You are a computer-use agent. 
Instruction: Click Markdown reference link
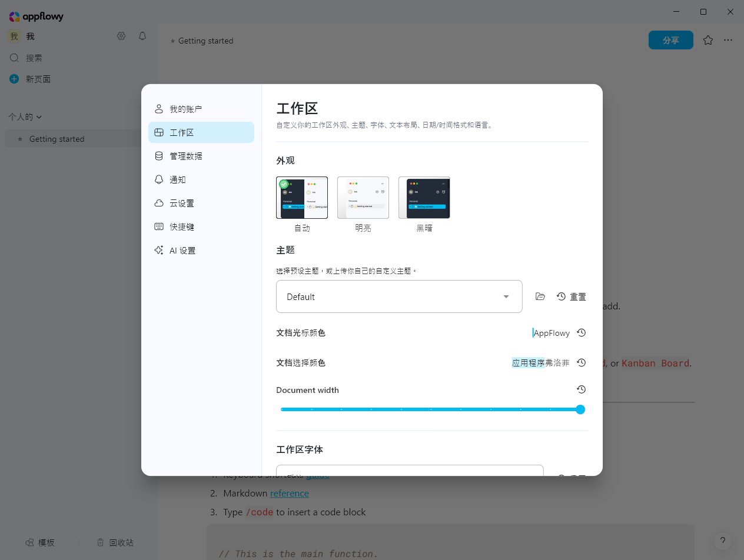pyautogui.click(x=290, y=493)
